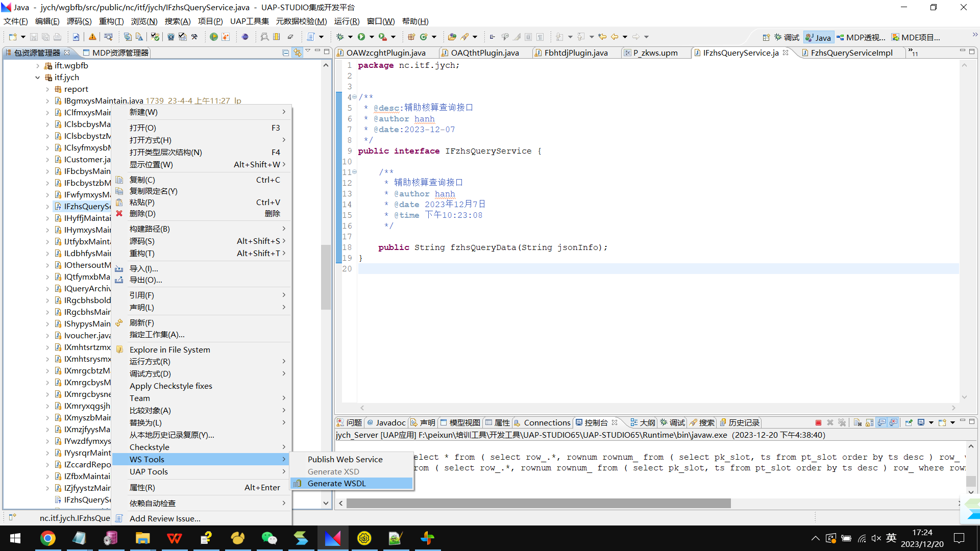Switch to the 调试 perspective button
The image size is (980, 551).
[x=787, y=37]
